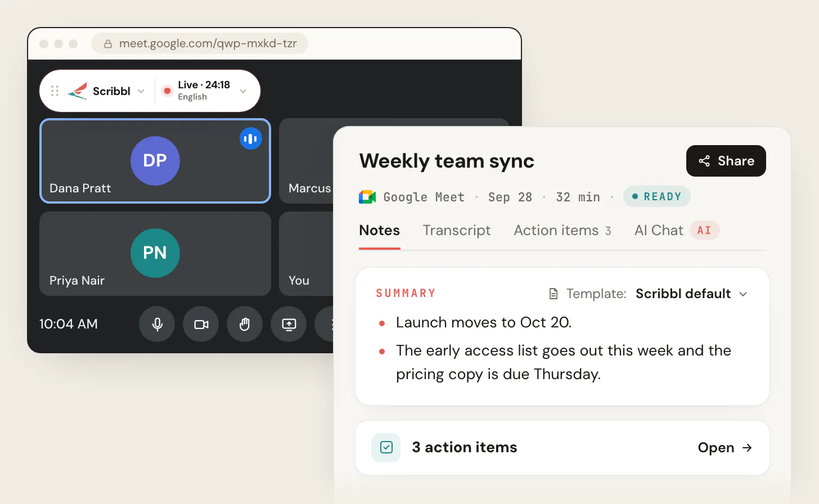Click the lock icon in the address bar
This screenshot has height=504, width=819.
(x=108, y=44)
